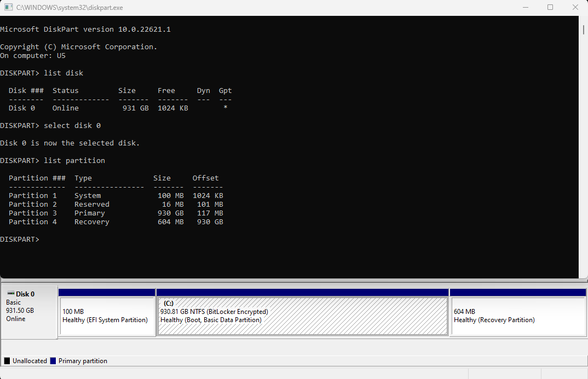588x379 pixels.
Task: Click the diskpart.exe icon in the title bar
Action: (x=8, y=7)
